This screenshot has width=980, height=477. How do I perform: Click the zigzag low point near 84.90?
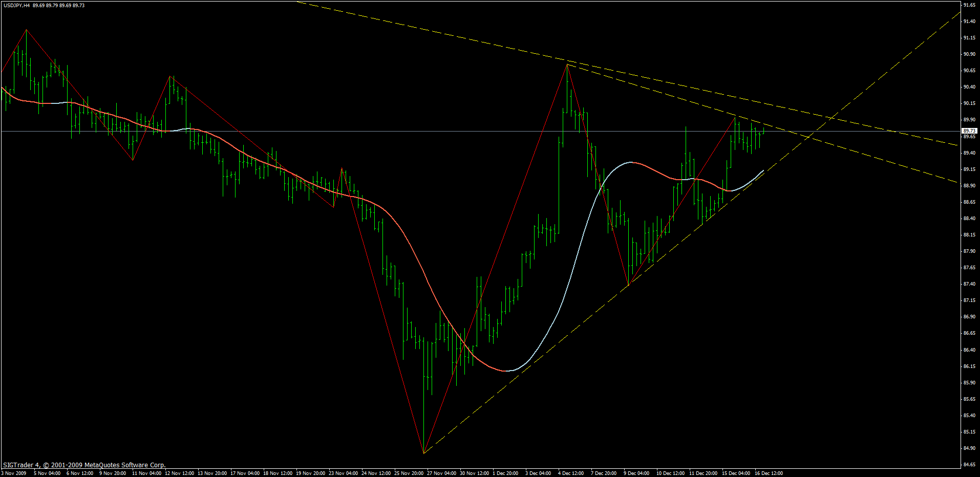pos(424,453)
